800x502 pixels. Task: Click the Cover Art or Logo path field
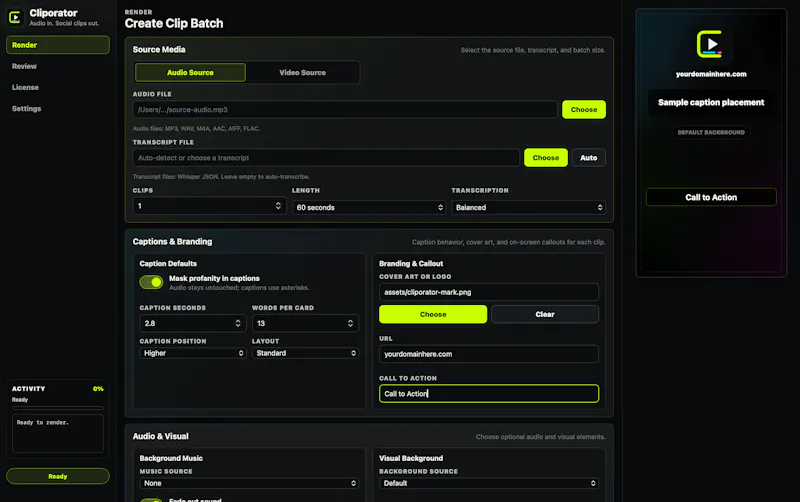point(488,292)
